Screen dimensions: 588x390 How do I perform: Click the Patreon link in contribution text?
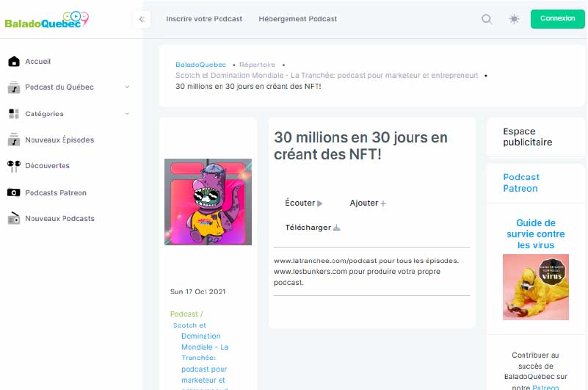[545, 387]
